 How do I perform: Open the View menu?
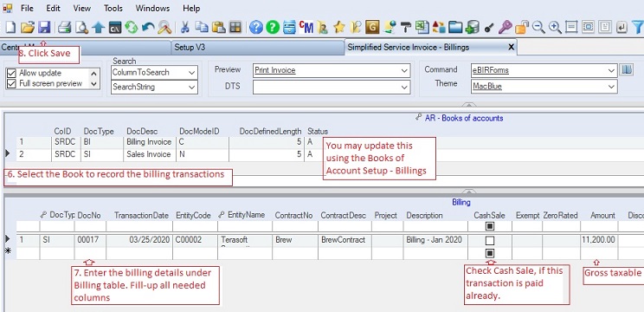point(82,8)
